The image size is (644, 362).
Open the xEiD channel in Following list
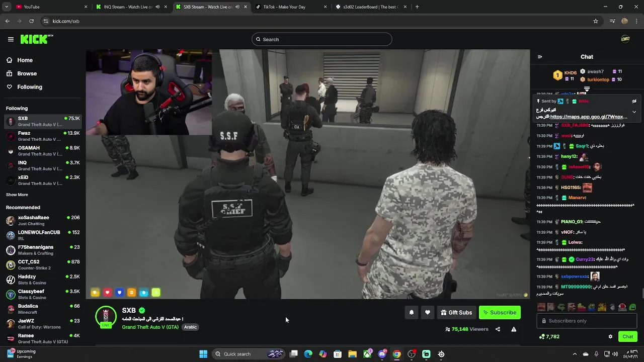[x=42, y=180]
